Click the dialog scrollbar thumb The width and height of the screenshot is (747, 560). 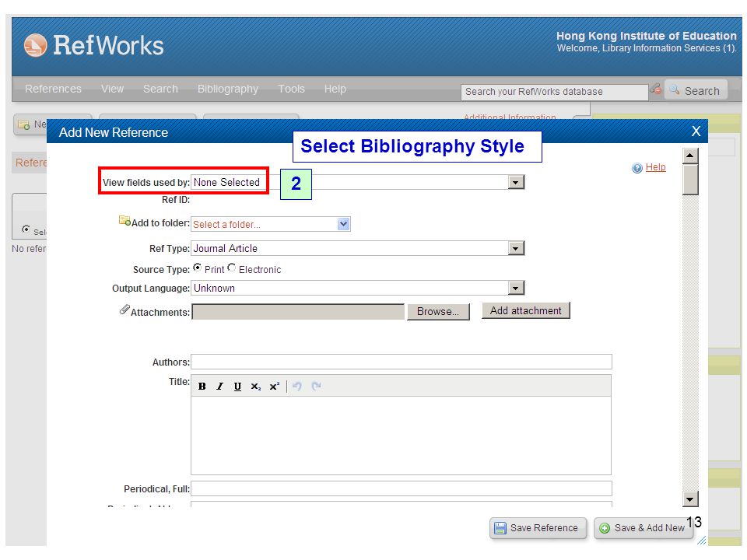point(690,180)
